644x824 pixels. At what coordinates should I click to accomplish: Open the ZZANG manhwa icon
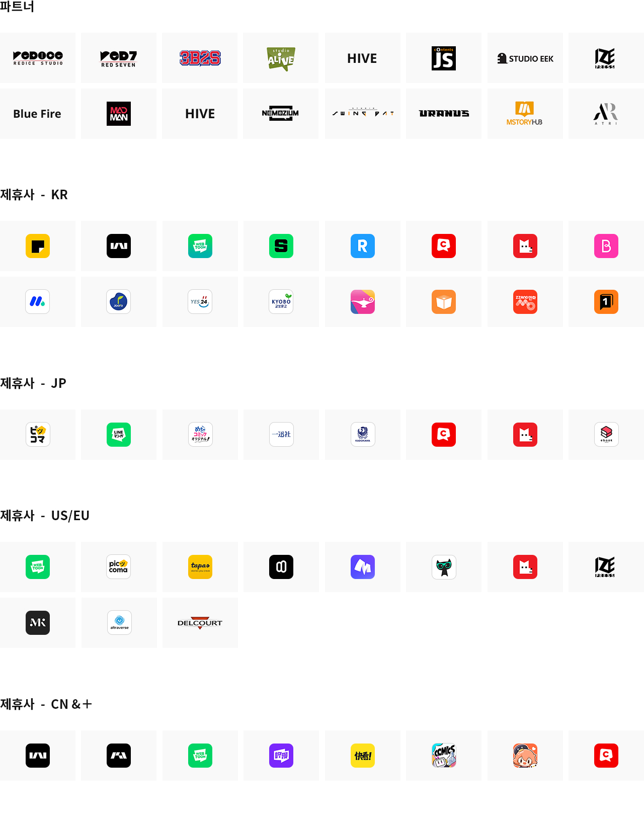point(525,302)
